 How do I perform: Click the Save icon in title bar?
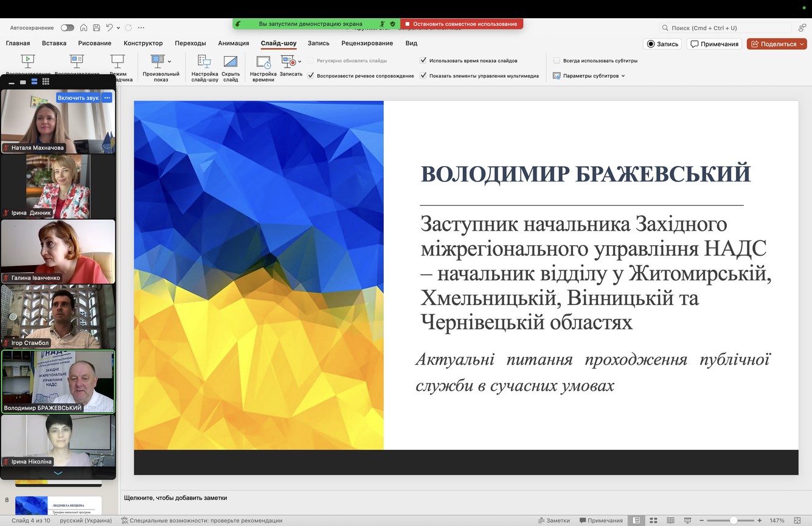pyautogui.click(x=95, y=28)
